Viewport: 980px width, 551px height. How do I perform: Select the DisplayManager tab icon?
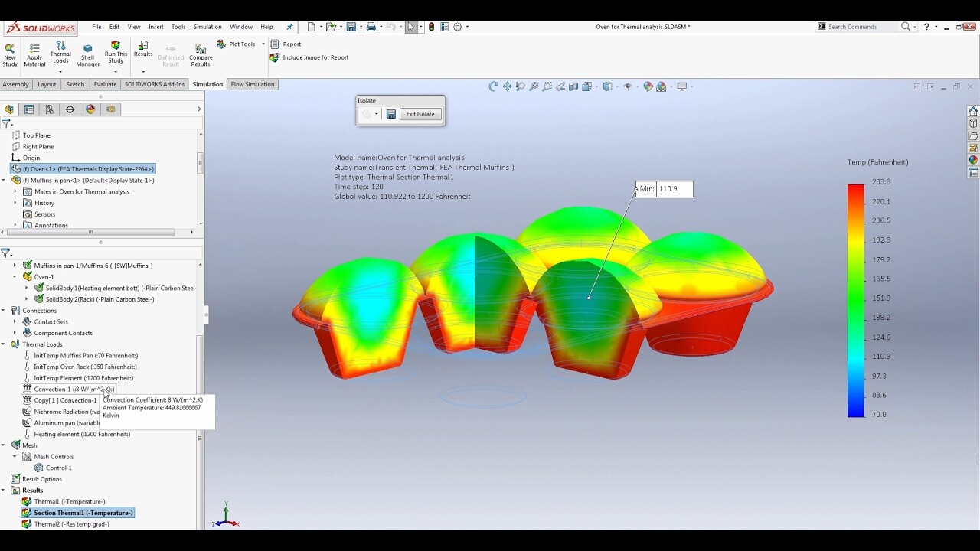90,109
